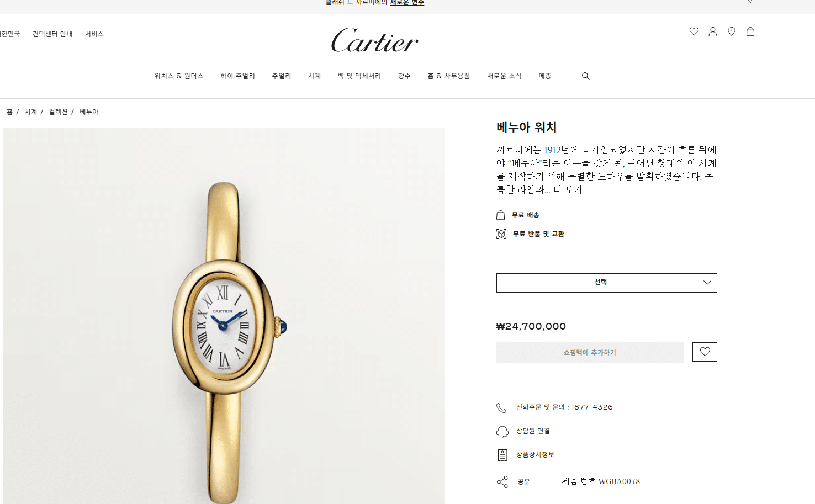Expand the 선택 selection dropdown
Screen dimensions: 815x504
click(606, 283)
